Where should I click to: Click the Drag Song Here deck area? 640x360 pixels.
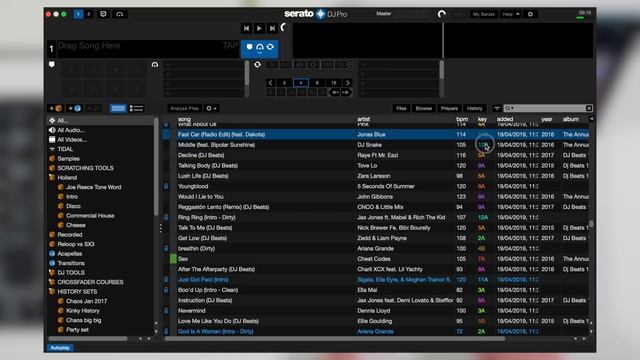139,49
